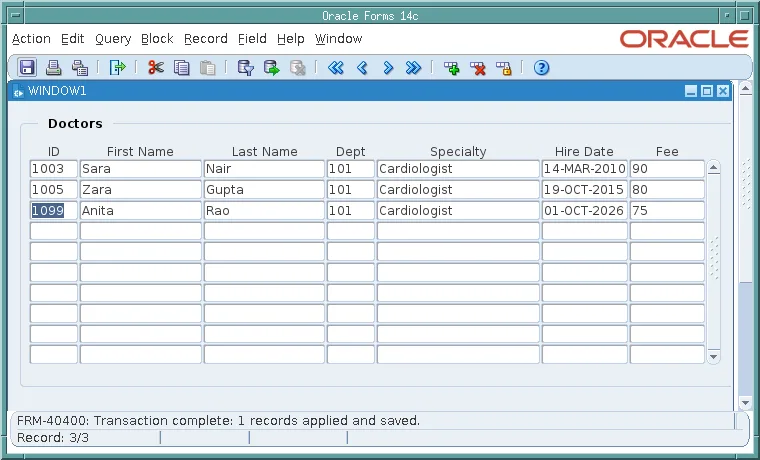Open the Help menu
The width and height of the screenshot is (760, 460).
(x=290, y=39)
